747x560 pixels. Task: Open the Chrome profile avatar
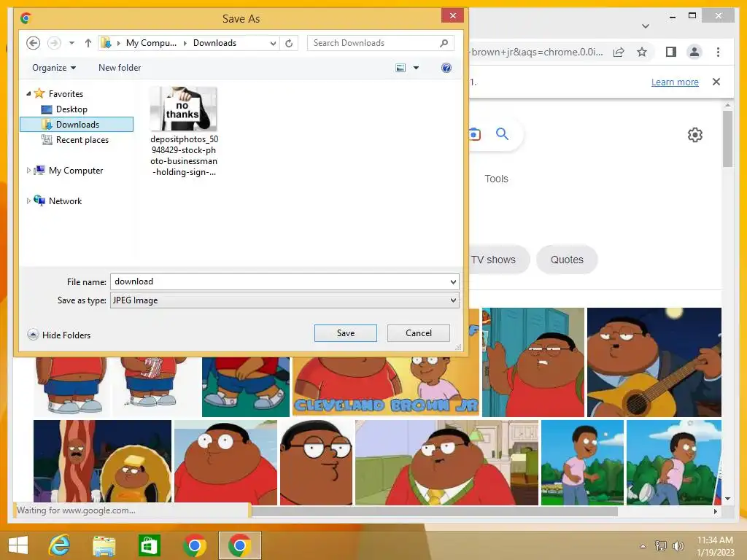point(694,52)
